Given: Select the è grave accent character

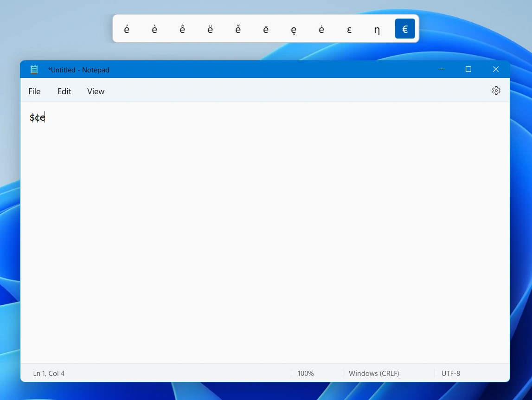Looking at the screenshot, I should [x=154, y=29].
